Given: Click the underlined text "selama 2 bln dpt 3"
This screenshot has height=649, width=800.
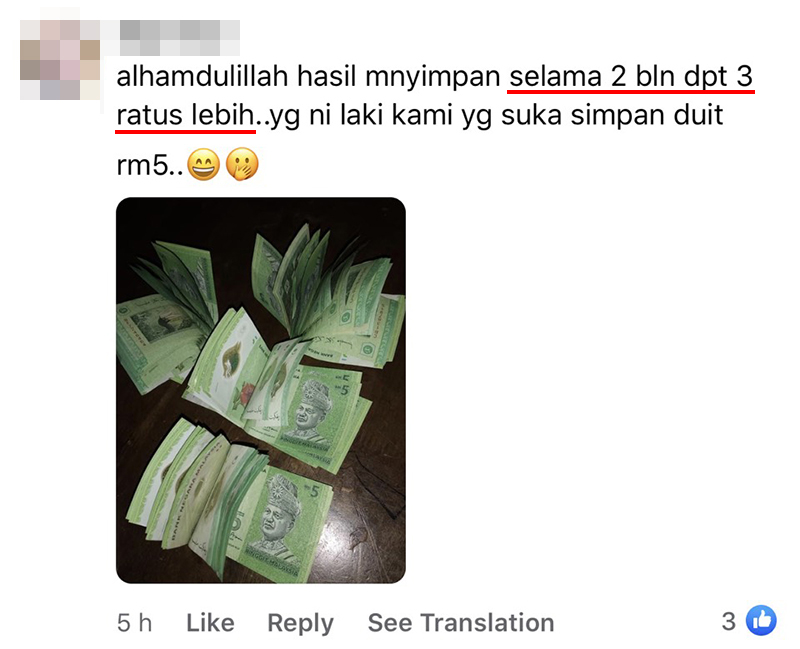Looking at the screenshot, I should pyautogui.click(x=631, y=77).
